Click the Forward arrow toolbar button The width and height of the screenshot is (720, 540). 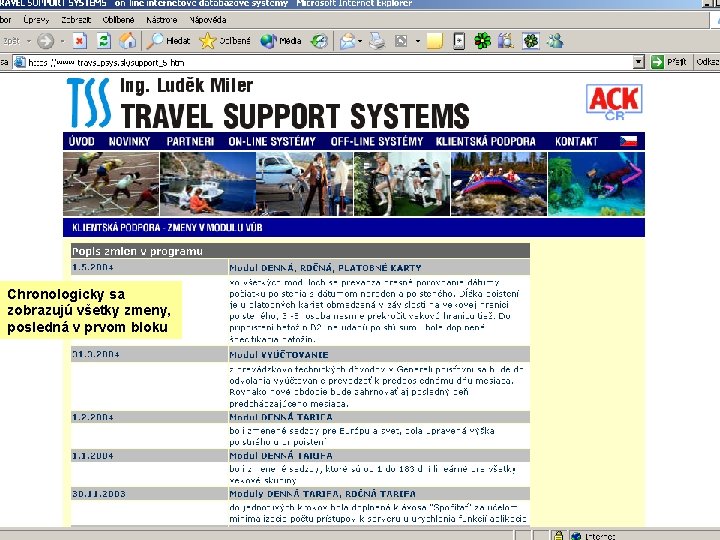click(45, 41)
